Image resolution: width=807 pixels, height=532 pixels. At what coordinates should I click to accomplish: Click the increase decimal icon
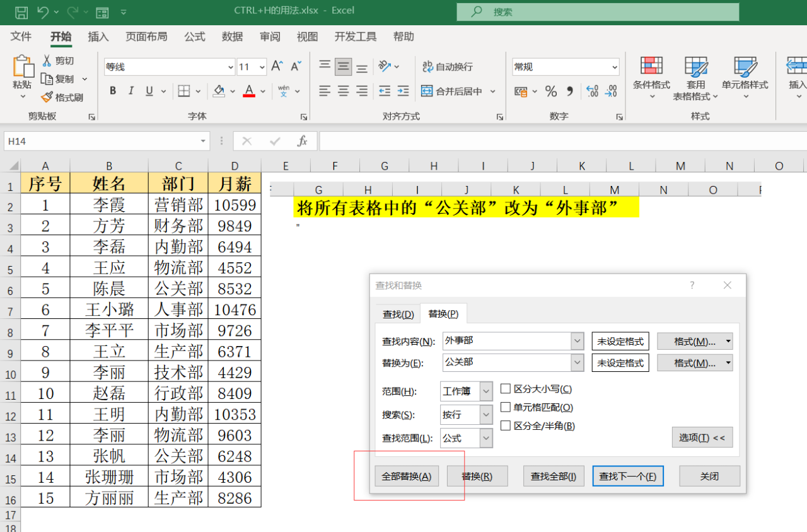point(592,91)
